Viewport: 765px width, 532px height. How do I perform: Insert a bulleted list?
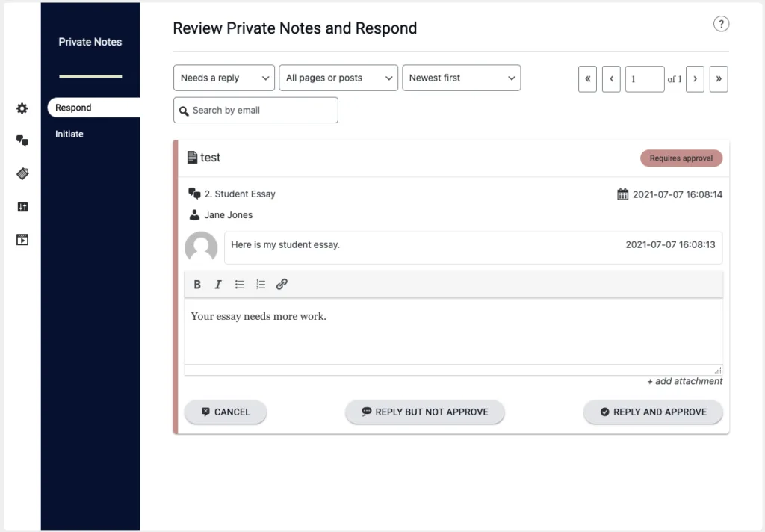[240, 285]
